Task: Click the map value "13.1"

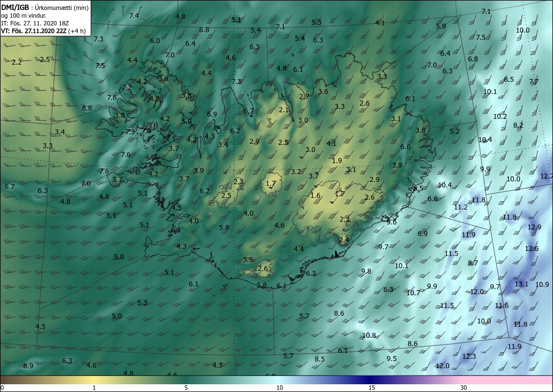Action: pyautogui.click(x=521, y=284)
